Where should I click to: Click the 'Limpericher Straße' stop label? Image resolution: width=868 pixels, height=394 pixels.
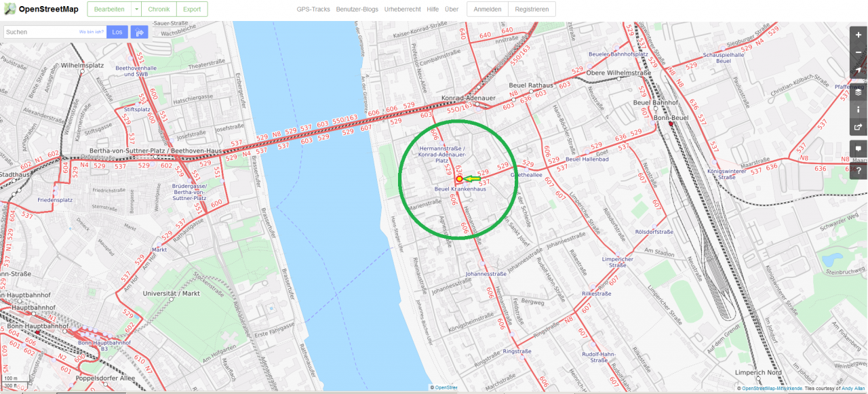[x=617, y=262]
